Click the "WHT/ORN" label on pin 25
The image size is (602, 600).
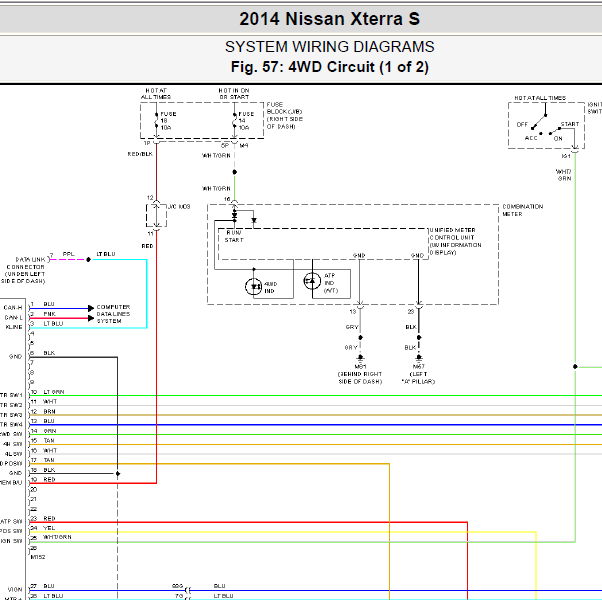tap(57, 537)
